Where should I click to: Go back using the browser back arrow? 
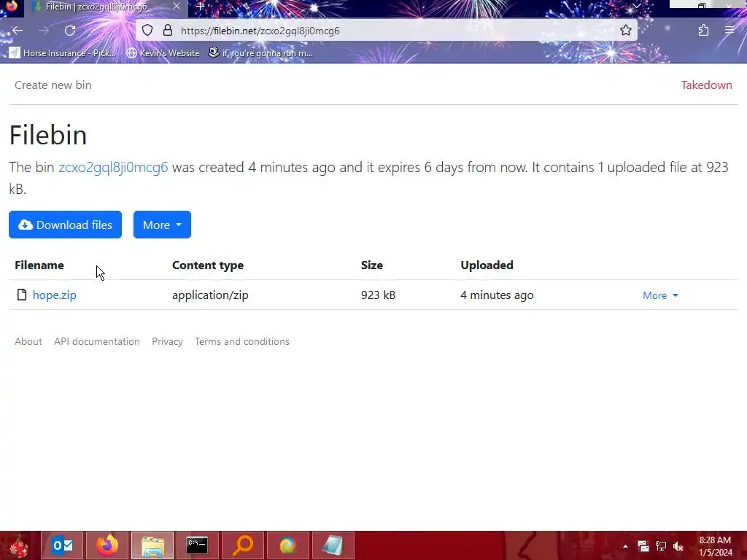coord(18,31)
